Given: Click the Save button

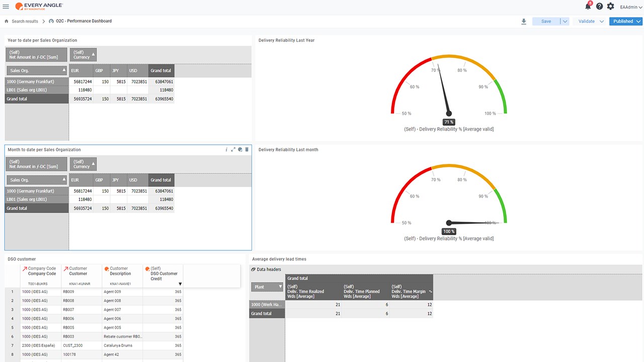Looking at the screenshot, I should point(546,21).
